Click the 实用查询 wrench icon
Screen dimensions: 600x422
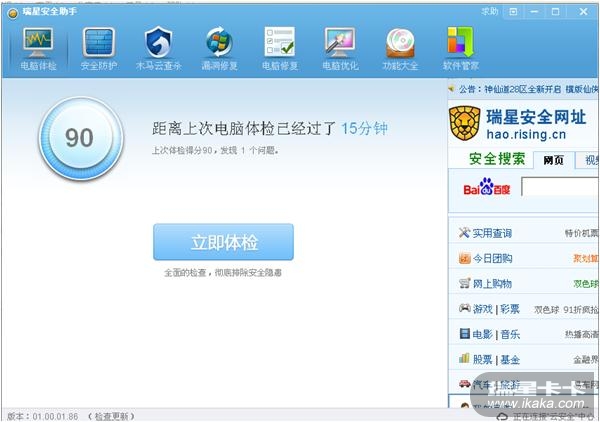[464, 232]
